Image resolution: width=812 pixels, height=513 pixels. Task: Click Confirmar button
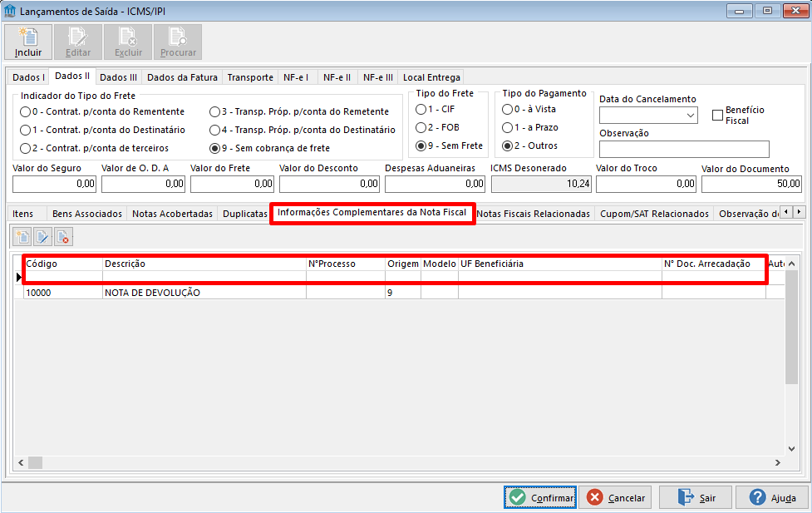tap(540, 497)
